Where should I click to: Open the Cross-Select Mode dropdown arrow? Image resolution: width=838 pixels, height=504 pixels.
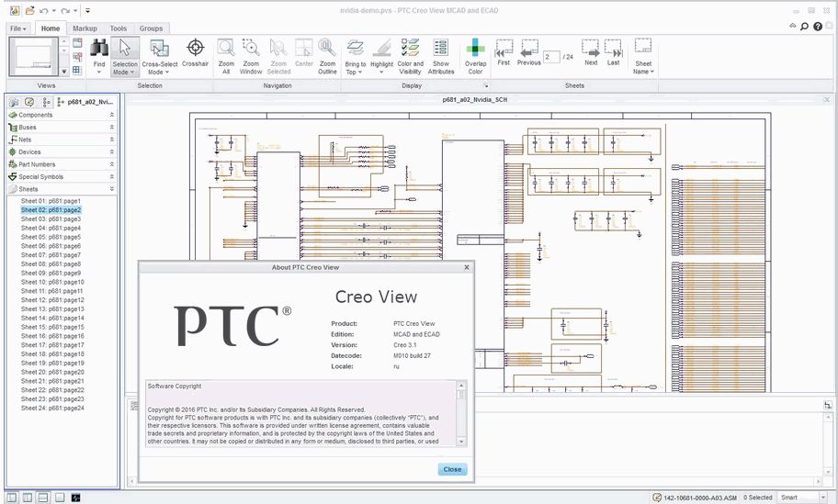click(x=166, y=73)
